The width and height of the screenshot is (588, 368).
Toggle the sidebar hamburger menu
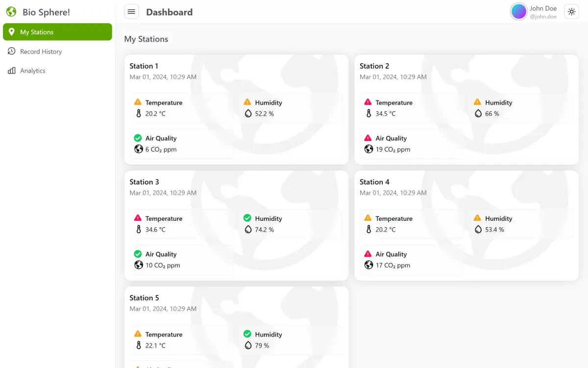coord(131,12)
